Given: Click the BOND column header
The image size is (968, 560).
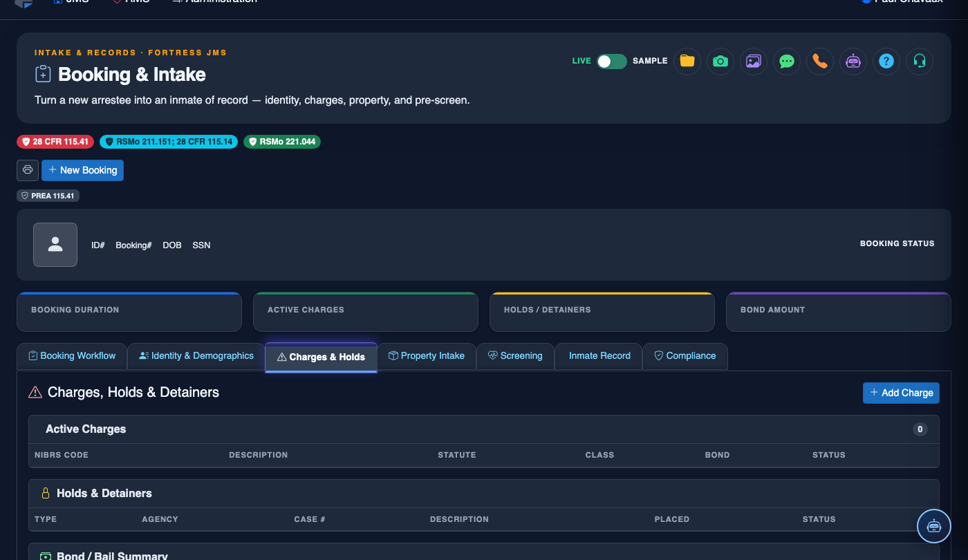Looking at the screenshot, I should coord(717,455).
